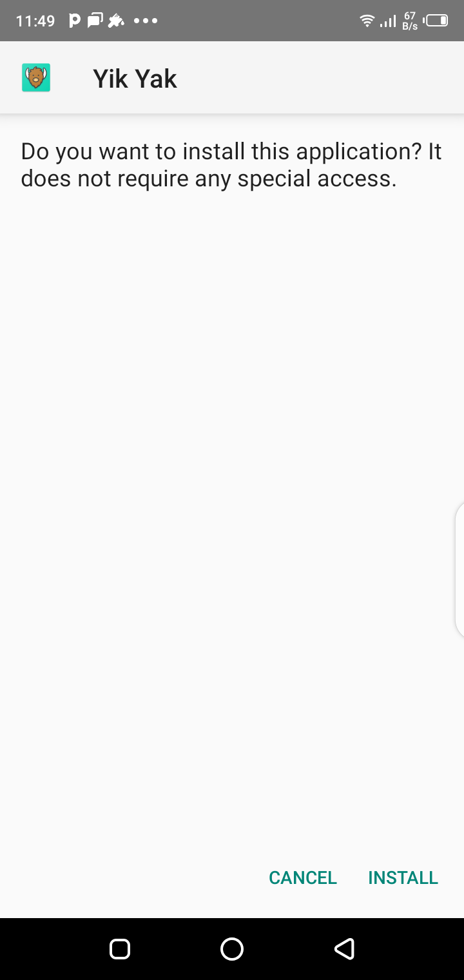Tap the Wi-Fi status icon

click(367, 21)
